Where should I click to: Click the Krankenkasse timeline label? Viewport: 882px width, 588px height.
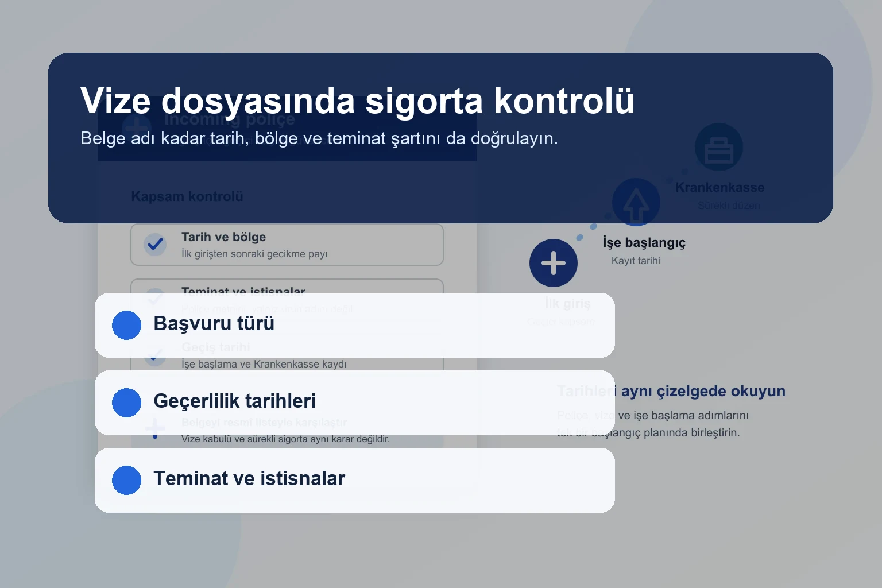(x=719, y=187)
